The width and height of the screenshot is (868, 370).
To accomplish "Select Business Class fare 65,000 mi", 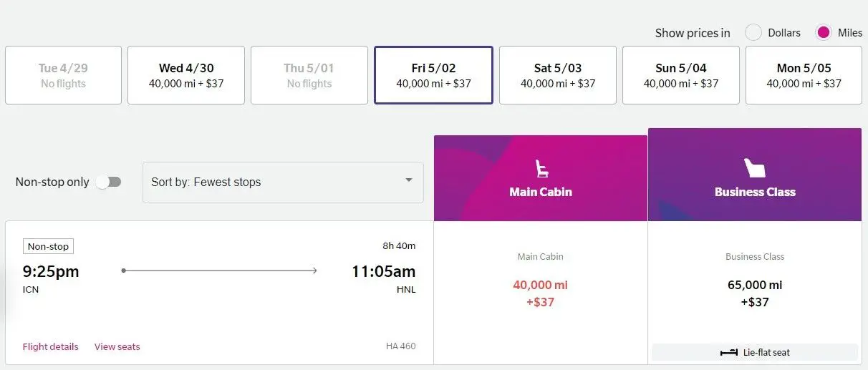I will pos(755,293).
